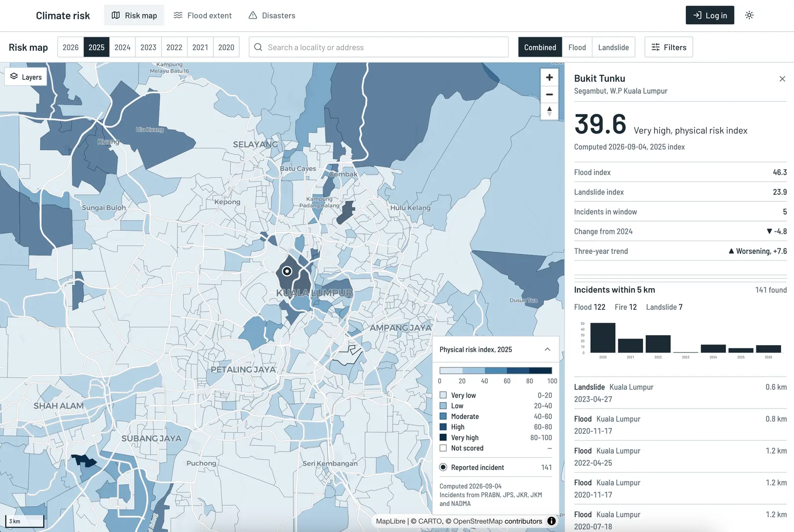Click the MapLibre attribution link
Image resolution: width=794 pixels, height=532 pixels.
(x=391, y=521)
